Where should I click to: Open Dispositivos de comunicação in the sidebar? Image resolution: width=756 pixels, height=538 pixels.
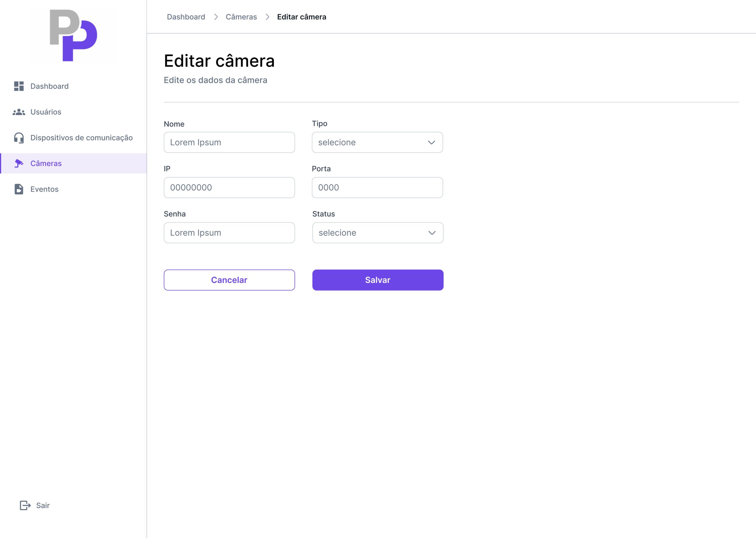(x=82, y=138)
